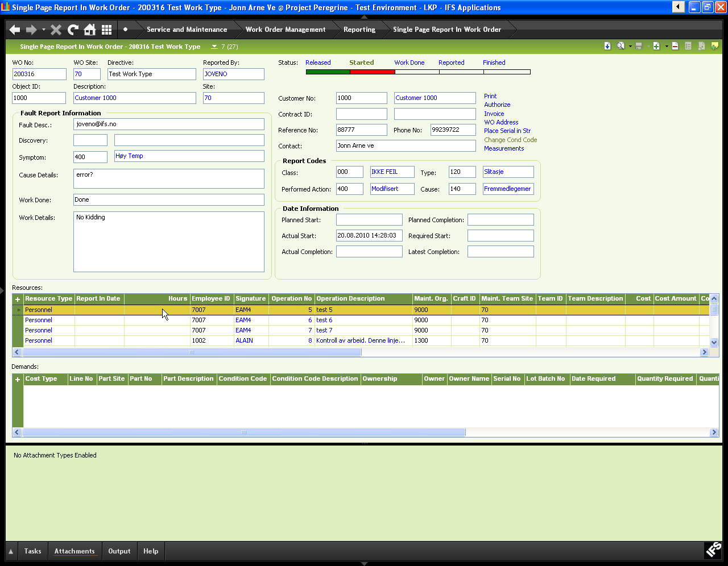Click the breadcrumb dot icon
The image size is (728, 566).
point(125,30)
